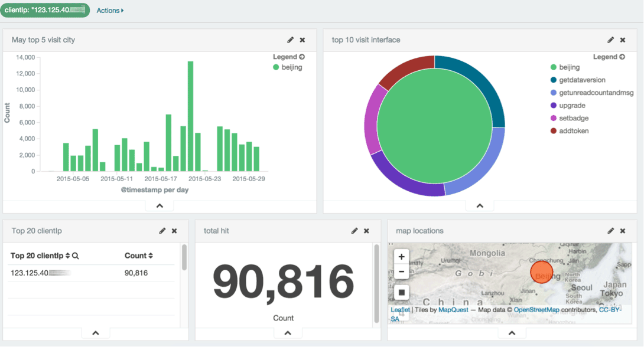
Task: Remove the May top 5 visit city panel
Action: [303, 40]
